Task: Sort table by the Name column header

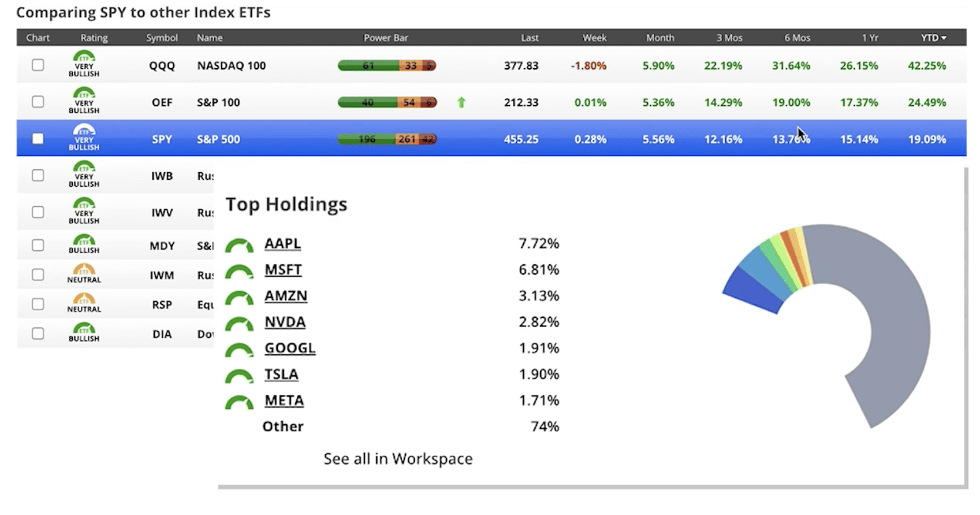Action: [x=210, y=38]
